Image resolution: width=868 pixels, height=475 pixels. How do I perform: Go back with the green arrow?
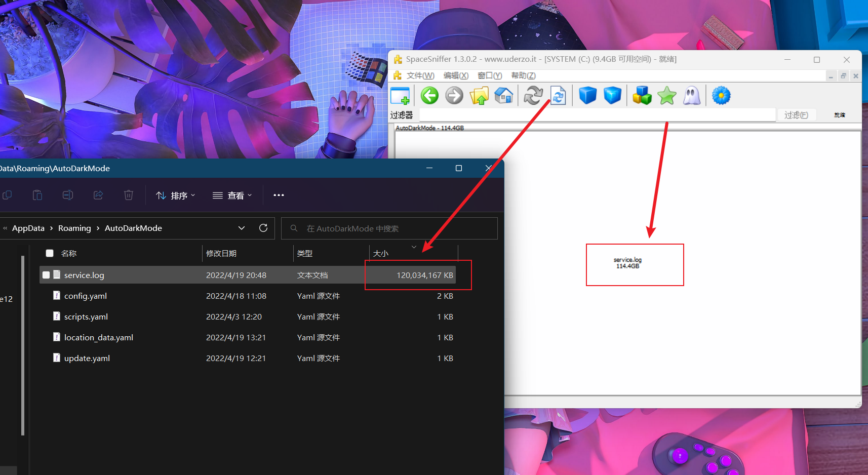429,95
